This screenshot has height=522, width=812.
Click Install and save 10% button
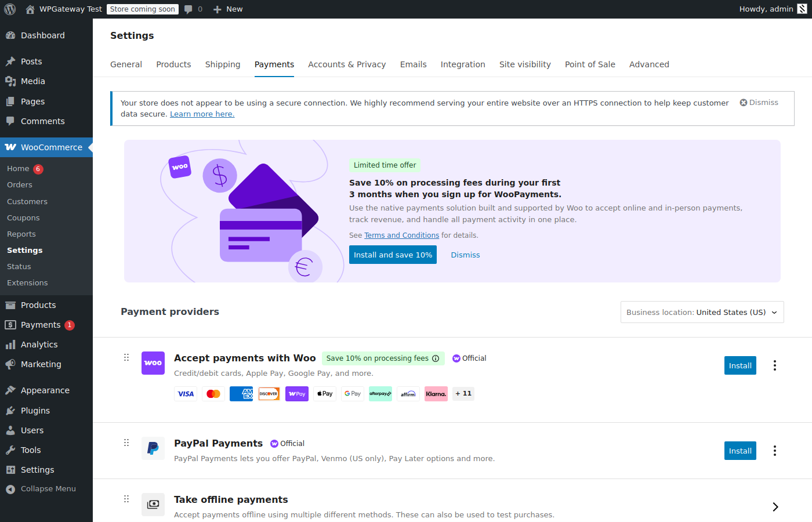click(393, 255)
